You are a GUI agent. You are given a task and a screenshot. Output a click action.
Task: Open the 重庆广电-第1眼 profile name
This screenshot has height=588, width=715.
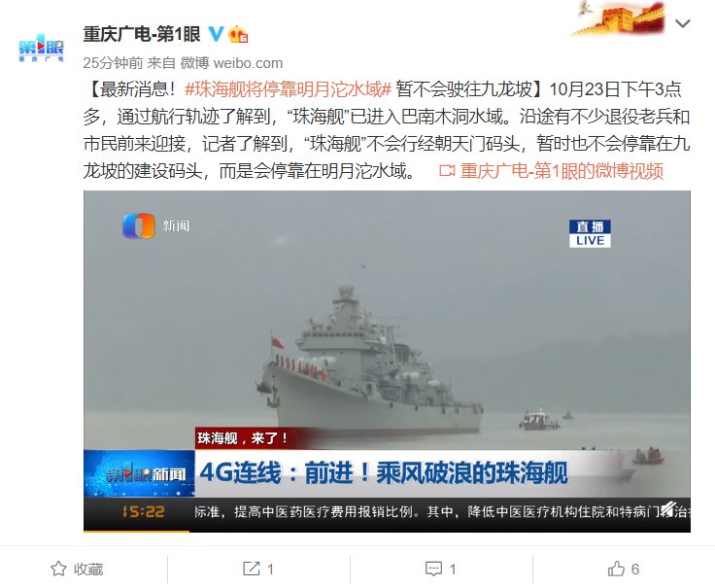[x=142, y=34]
